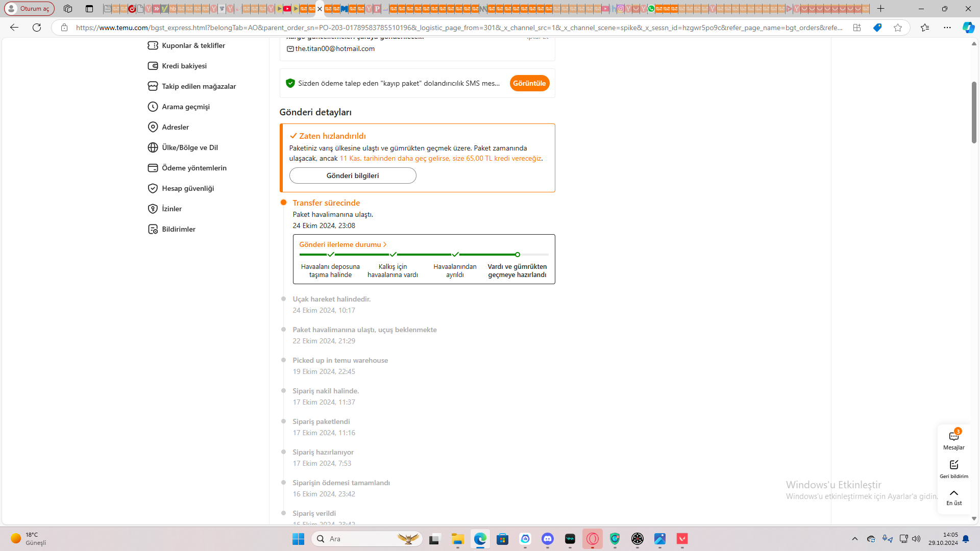Open Kredi bakiyesi menu item
Viewport: 980px width, 551px height.
(184, 66)
